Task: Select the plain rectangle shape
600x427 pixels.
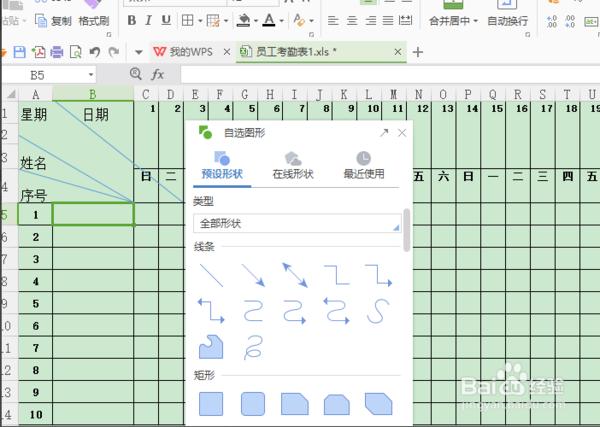Action: (x=211, y=404)
